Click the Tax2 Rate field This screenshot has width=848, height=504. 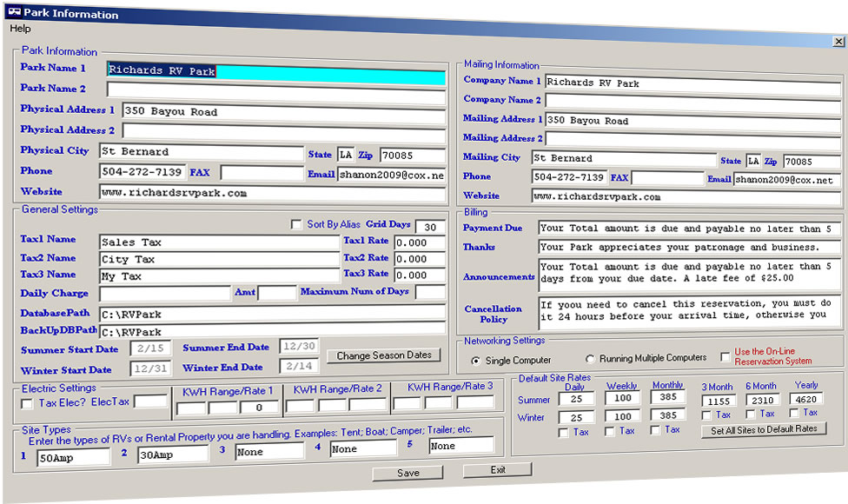pos(420,259)
